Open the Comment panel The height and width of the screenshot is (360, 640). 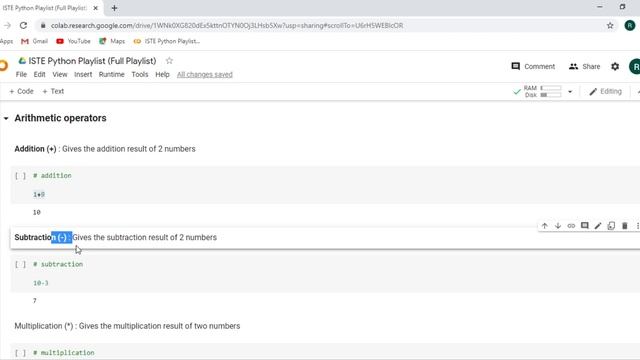[x=533, y=66]
